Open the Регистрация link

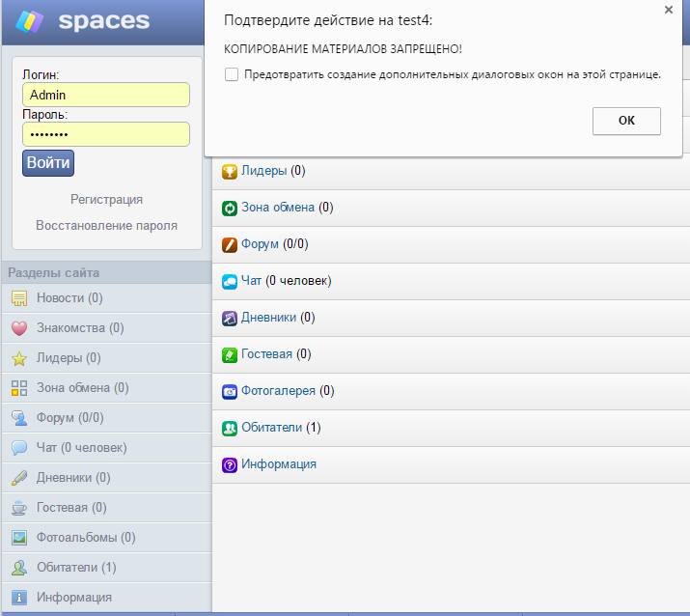coord(106,199)
